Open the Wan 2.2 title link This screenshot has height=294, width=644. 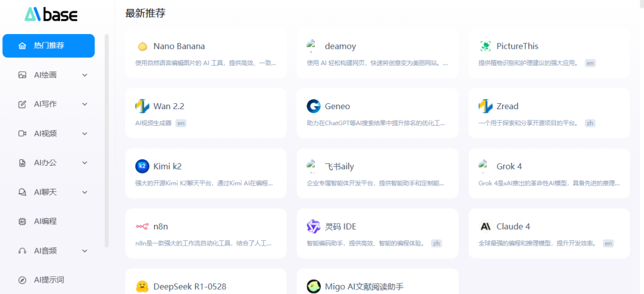pyautogui.click(x=169, y=106)
